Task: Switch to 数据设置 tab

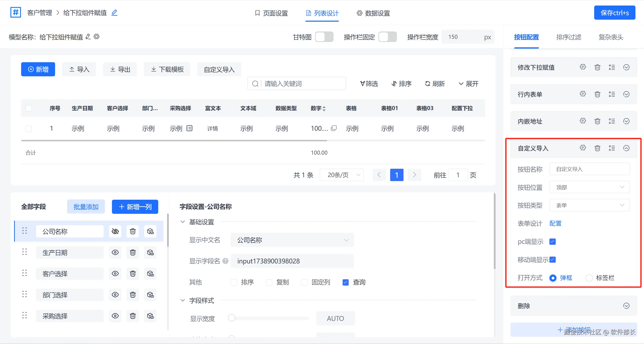Action: (373, 13)
